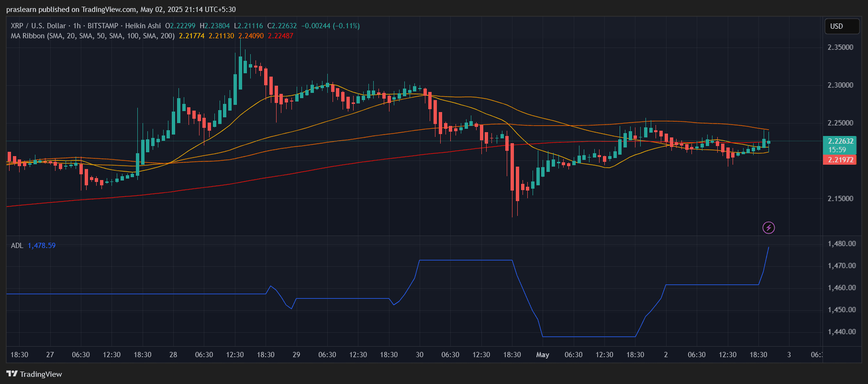
Task: Click the 2.15000 price scale label
Action: click(840, 199)
